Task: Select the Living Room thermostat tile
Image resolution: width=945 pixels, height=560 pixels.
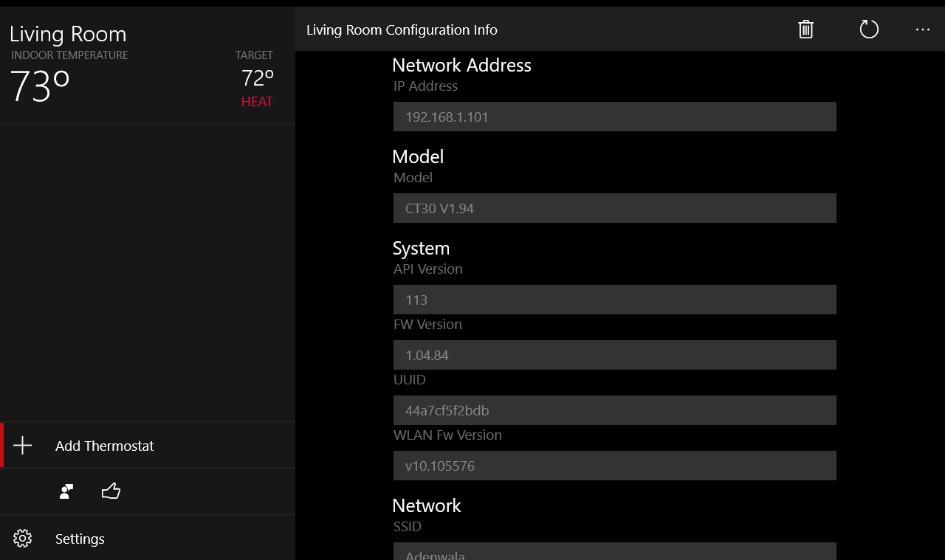Action: coord(148,66)
